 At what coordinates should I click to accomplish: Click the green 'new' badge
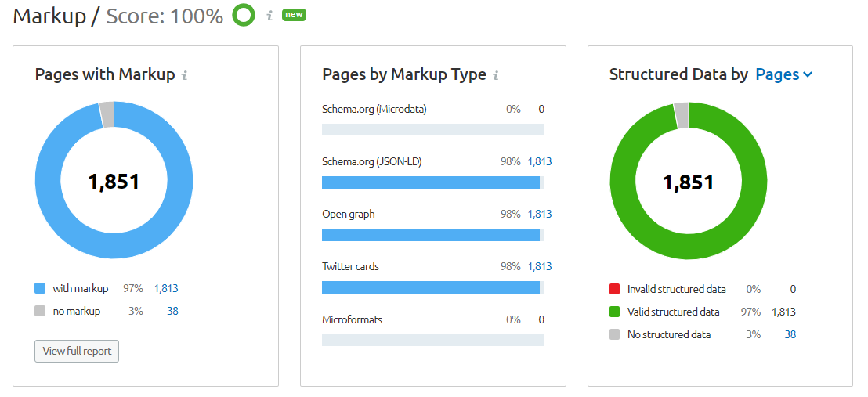click(294, 15)
